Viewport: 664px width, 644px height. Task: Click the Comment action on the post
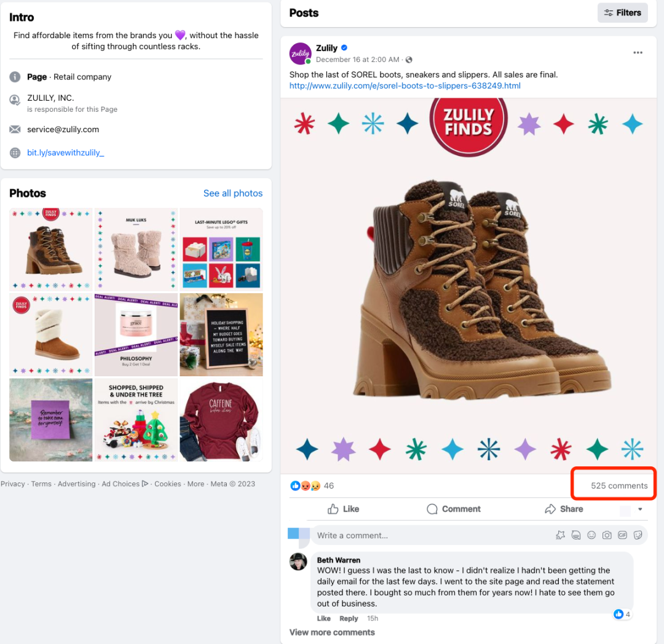[x=454, y=509]
